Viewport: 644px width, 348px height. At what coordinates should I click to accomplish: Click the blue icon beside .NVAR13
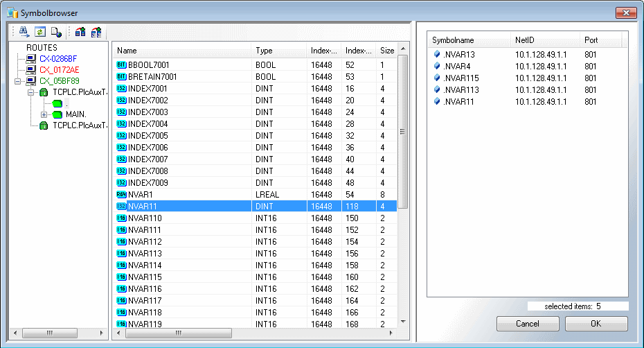[437, 54]
